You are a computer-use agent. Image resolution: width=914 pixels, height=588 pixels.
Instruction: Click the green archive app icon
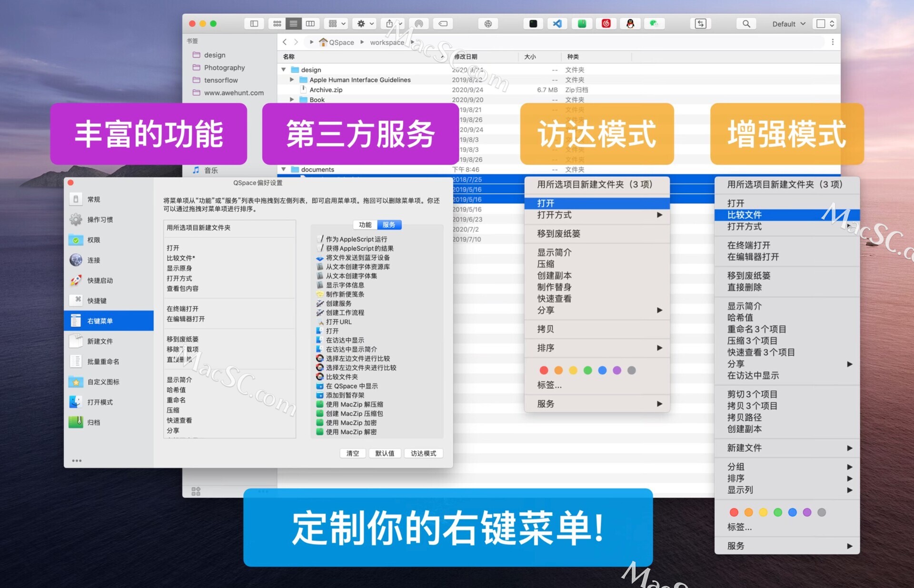click(582, 24)
